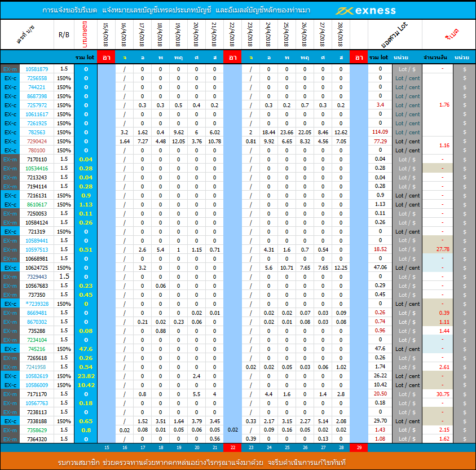
Task: Select the 28/4/2018 date column header
Action: click(x=340, y=34)
